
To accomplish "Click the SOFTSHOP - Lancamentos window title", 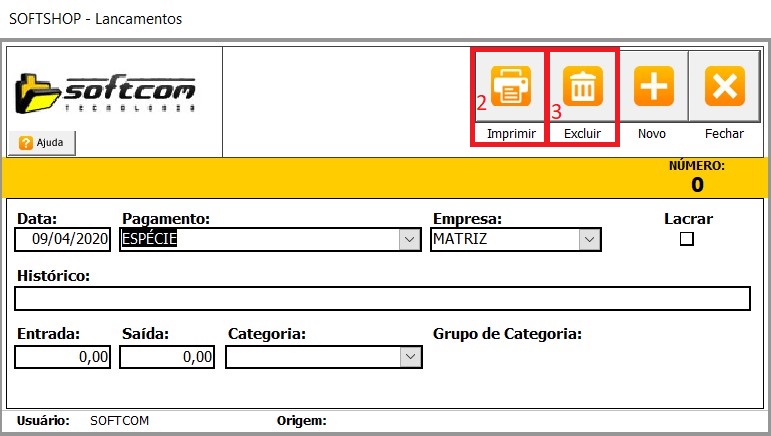I will (95, 19).
